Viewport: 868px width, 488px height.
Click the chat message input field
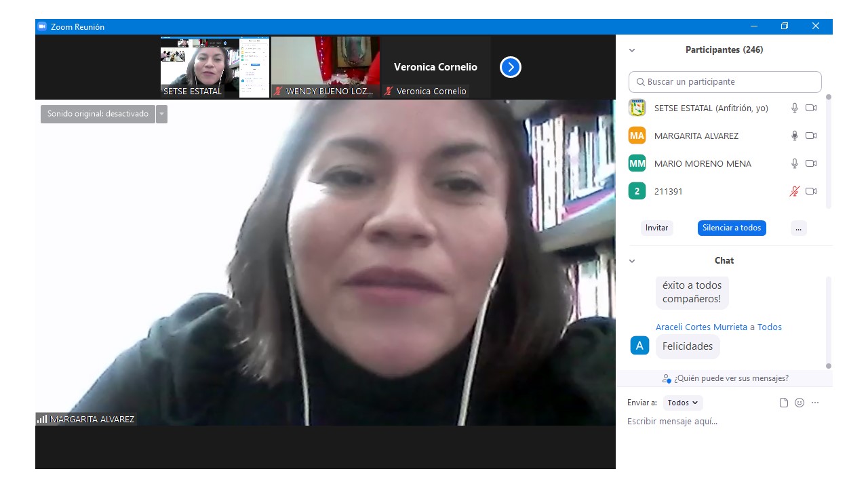coord(724,422)
